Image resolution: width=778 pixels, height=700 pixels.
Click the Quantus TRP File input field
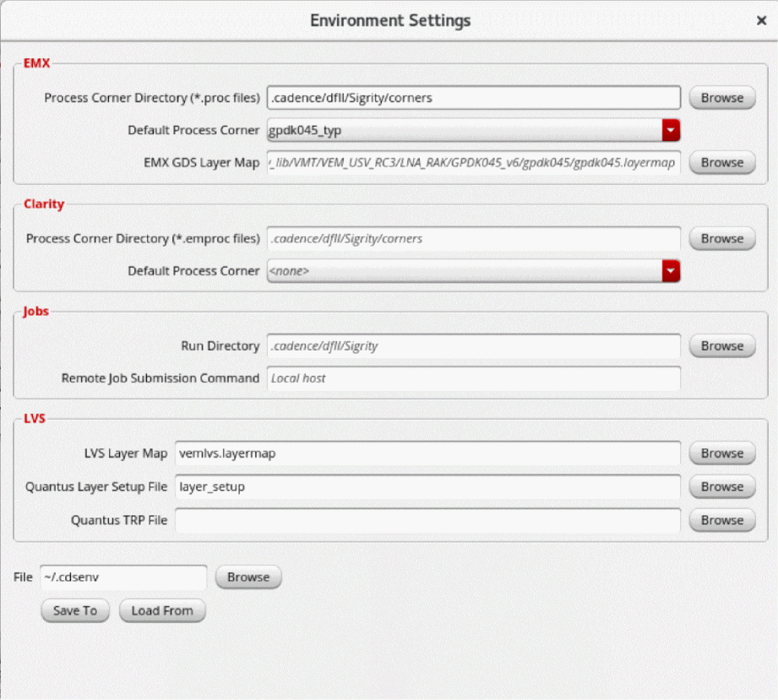tap(427, 521)
